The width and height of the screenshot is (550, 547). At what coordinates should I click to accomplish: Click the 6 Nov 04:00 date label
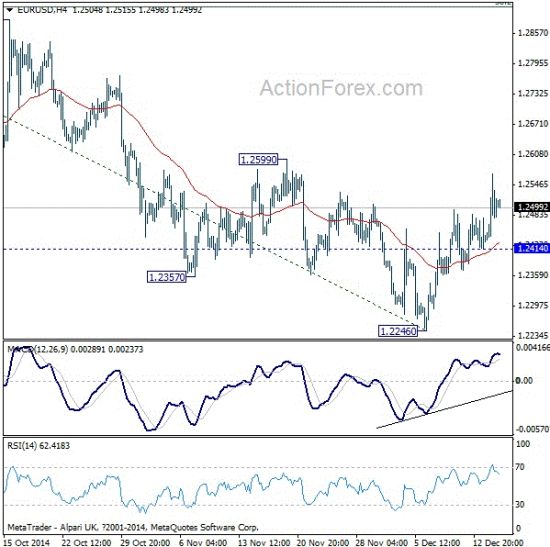[x=204, y=542]
